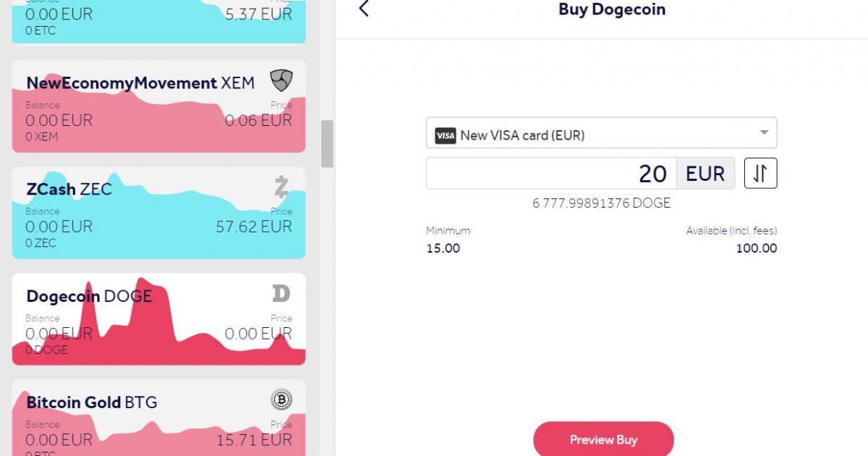Go back using the left chevron arrow
Screen dimensions: 868x456
pos(364,9)
